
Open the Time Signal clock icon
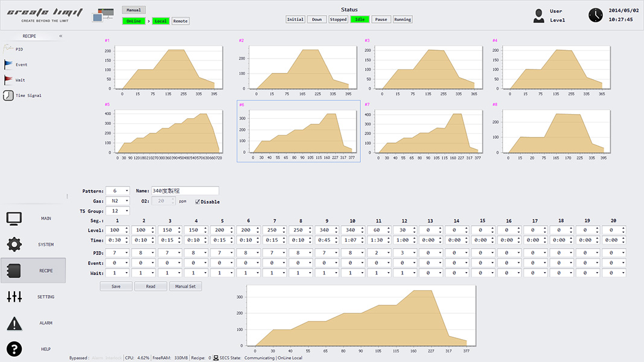click(x=8, y=95)
